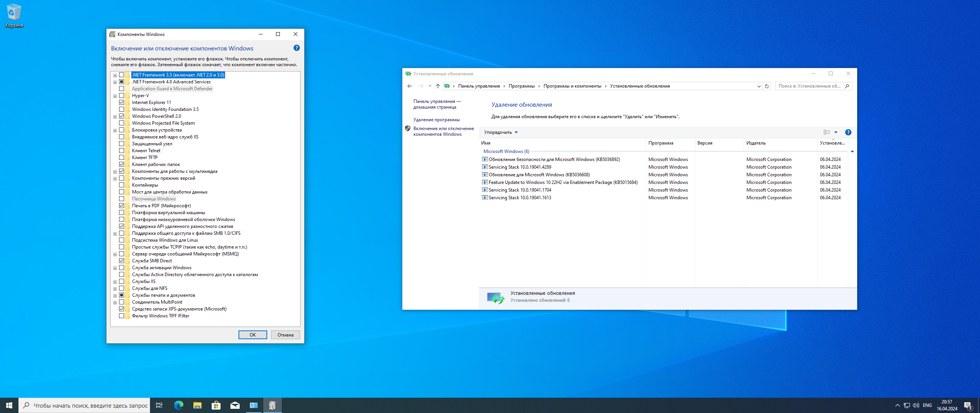Expand .NET Framework 3.5 tree node
Image resolution: width=980 pixels, height=413 pixels.
coord(115,75)
